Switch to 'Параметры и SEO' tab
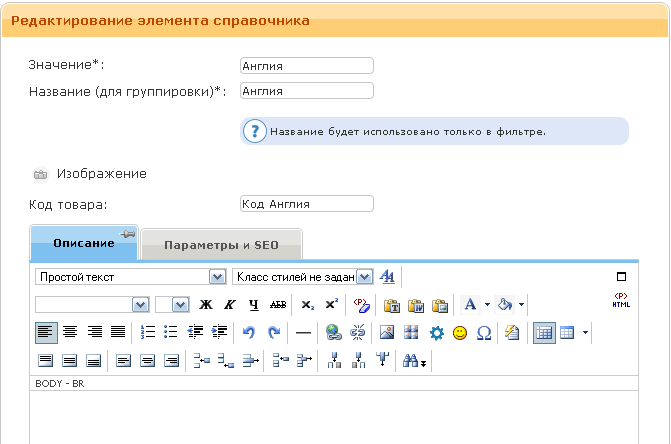Image resolution: width=671 pixels, height=444 pixels. coord(221,245)
